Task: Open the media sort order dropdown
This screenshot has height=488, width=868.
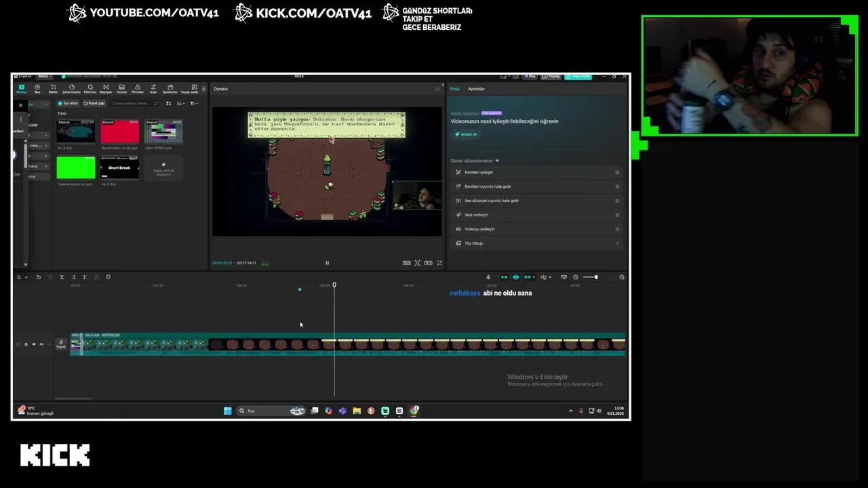Action: [180, 104]
